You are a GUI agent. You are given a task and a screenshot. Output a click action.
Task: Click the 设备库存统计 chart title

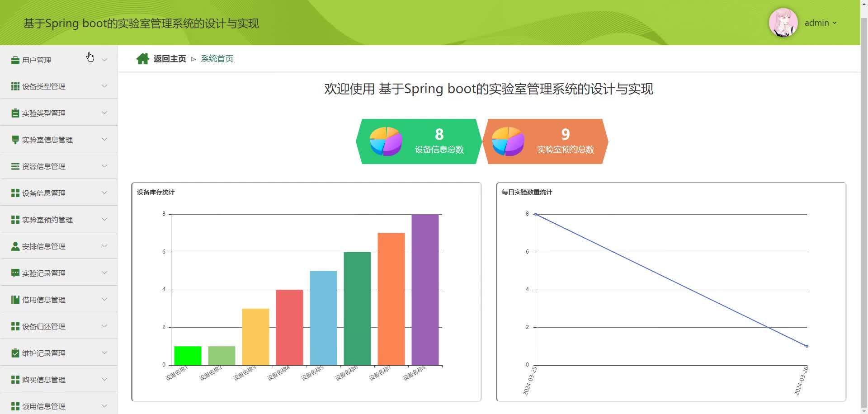(156, 192)
